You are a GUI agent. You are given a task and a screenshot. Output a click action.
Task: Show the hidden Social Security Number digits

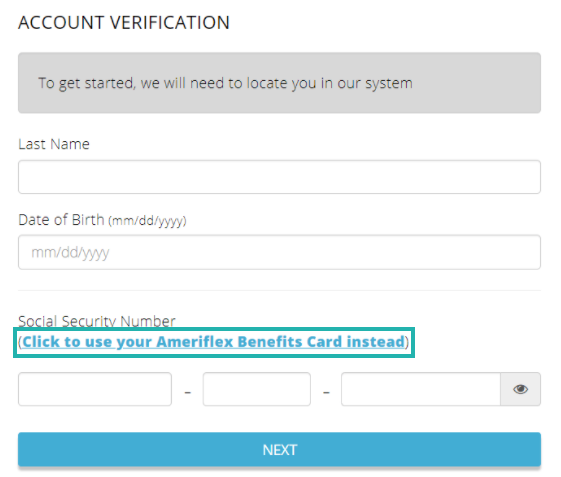point(520,389)
